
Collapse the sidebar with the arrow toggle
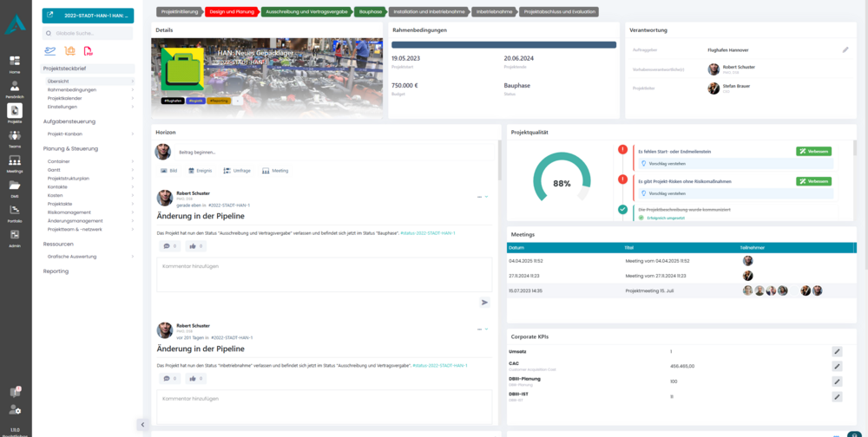tap(142, 424)
